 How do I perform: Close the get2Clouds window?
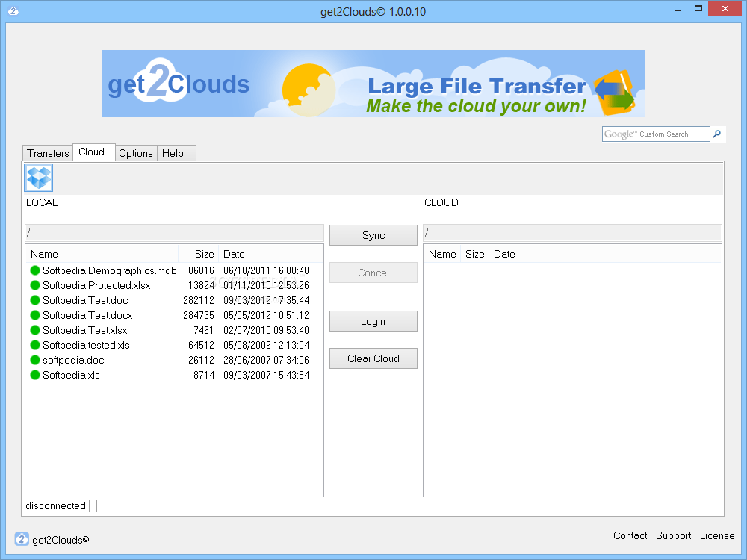point(725,8)
